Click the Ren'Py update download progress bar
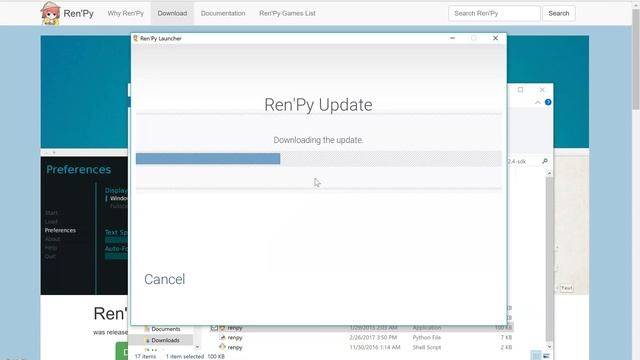 pyautogui.click(x=318, y=158)
